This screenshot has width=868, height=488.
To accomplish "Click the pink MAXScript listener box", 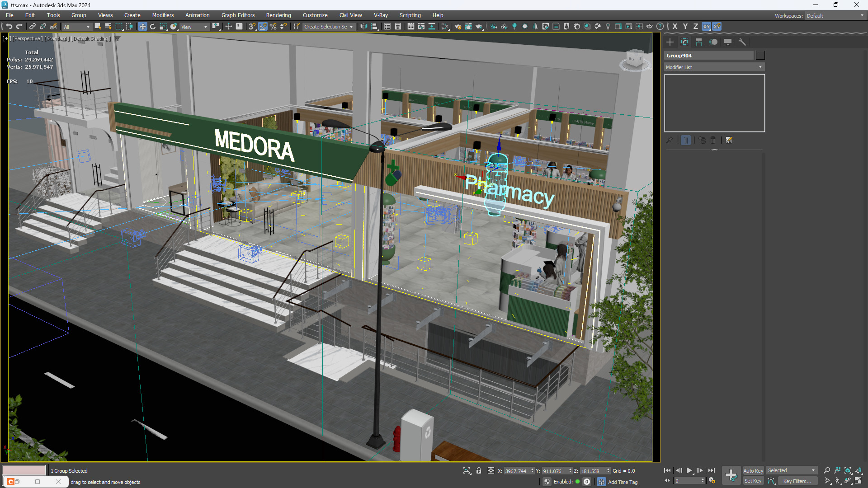I will [24, 470].
